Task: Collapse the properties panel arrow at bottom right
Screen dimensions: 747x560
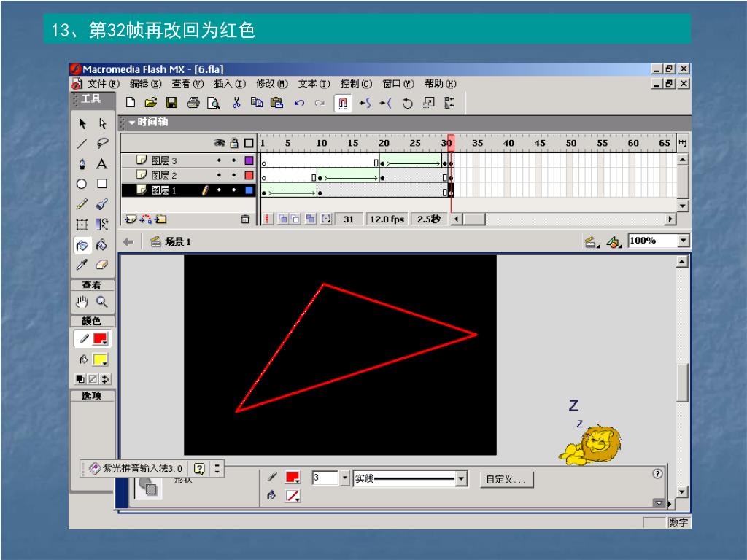Action: (x=659, y=503)
